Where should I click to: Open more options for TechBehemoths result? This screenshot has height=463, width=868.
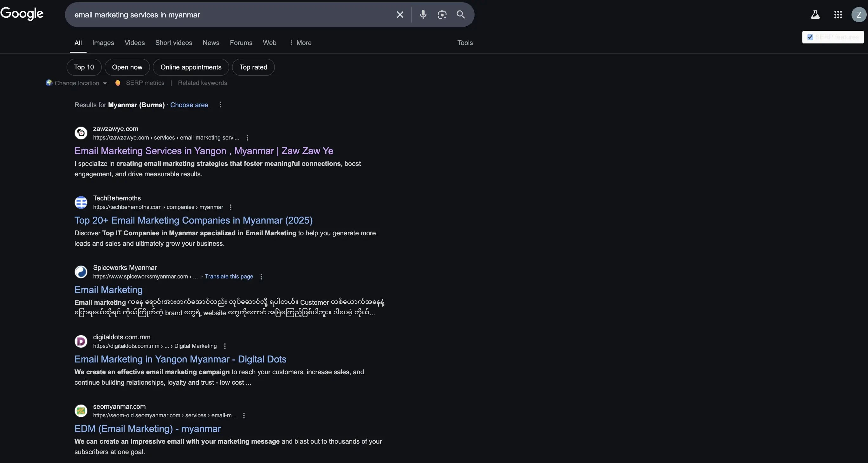point(230,207)
